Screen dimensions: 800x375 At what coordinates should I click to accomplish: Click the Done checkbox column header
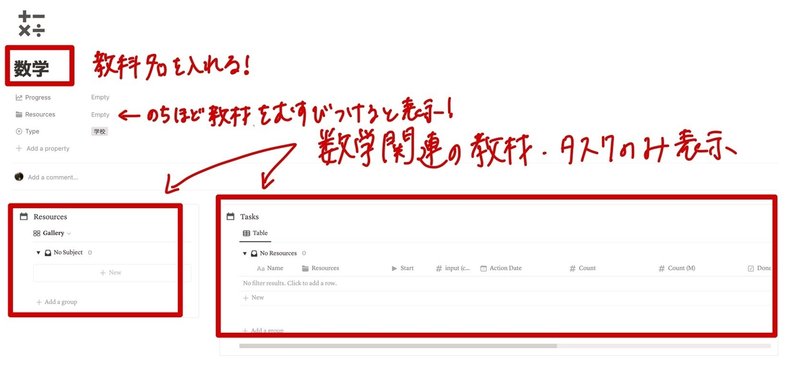759,268
